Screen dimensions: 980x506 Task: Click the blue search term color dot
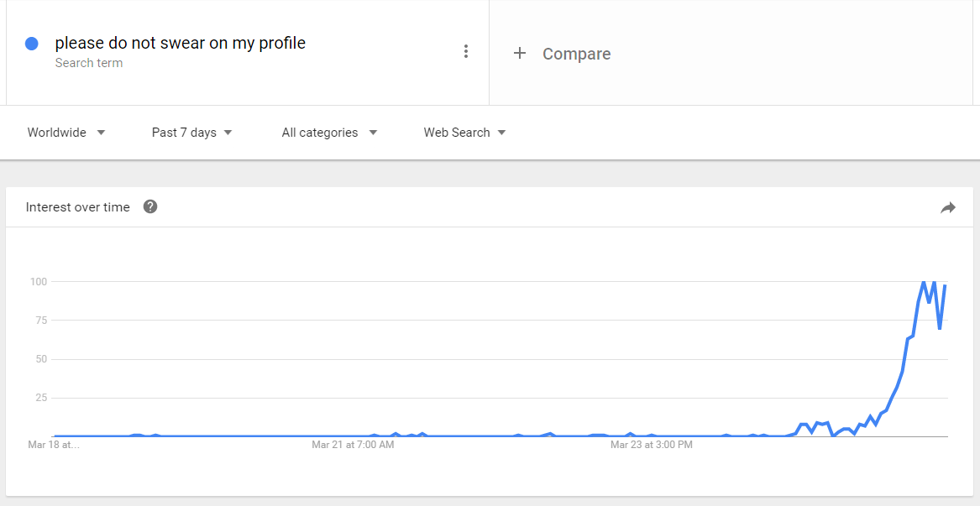[31, 43]
